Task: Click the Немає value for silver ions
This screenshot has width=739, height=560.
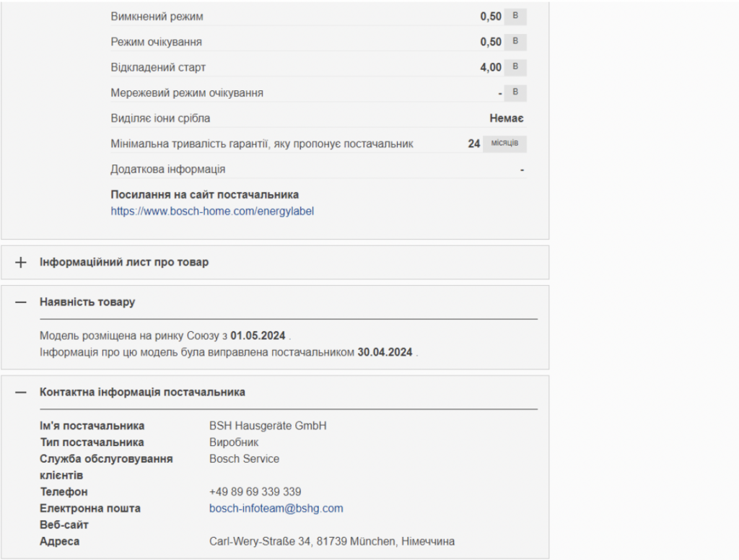Action: 506,118
